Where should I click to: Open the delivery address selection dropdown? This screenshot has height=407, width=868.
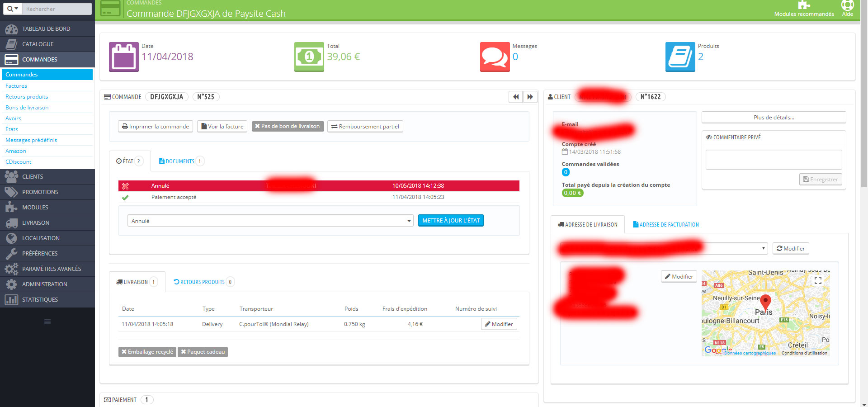[662, 248]
